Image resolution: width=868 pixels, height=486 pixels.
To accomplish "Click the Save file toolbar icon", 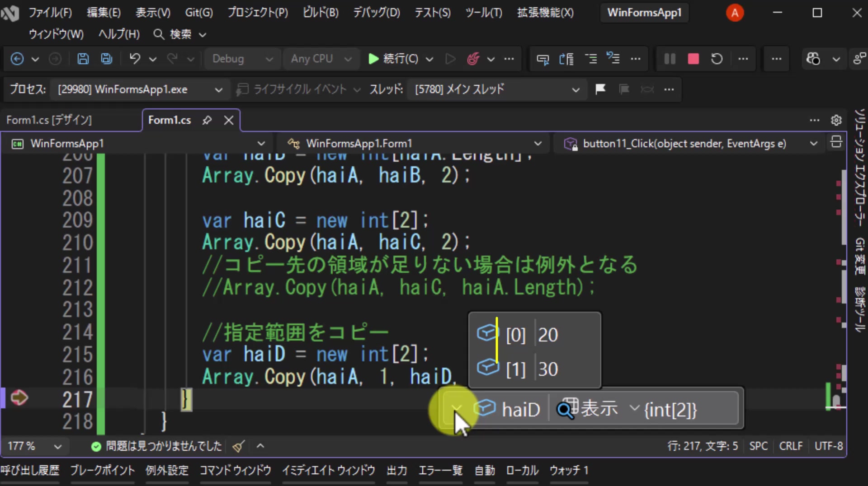I will pyautogui.click(x=83, y=59).
